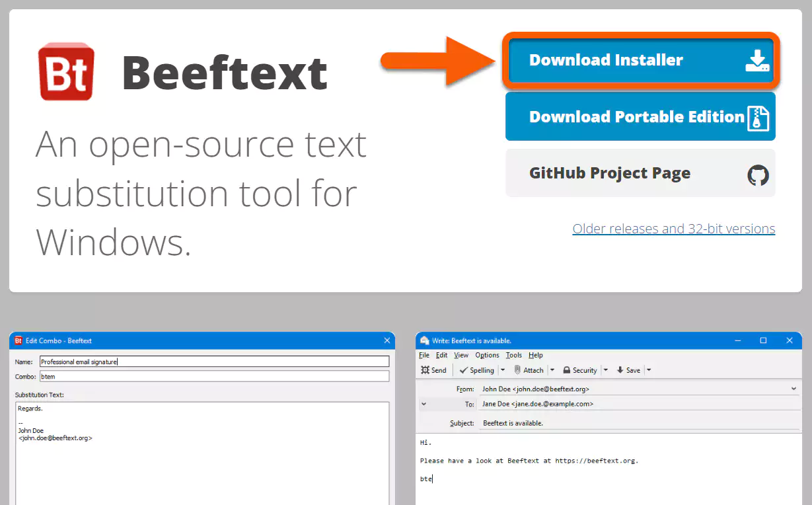
Task: Open the File menu in email window
Action: 424,355
